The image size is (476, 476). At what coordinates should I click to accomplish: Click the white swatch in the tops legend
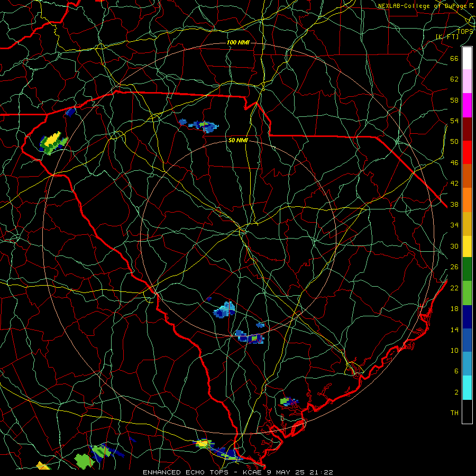[467, 58]
